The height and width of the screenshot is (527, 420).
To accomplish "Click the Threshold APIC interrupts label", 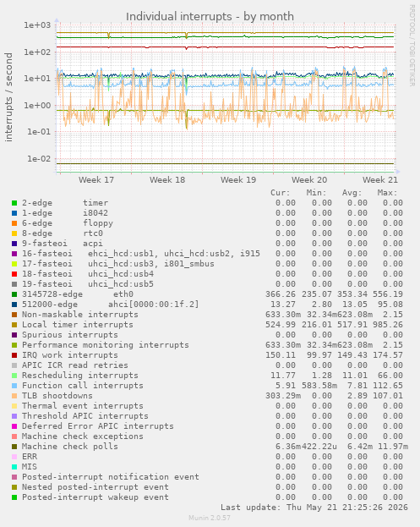I will point(85,416).
